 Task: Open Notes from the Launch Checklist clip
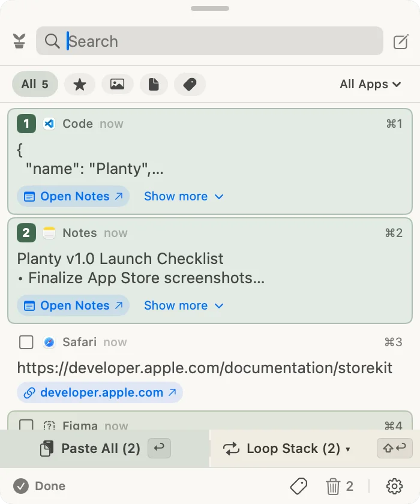pyautogui.click(x=73, y=305)
